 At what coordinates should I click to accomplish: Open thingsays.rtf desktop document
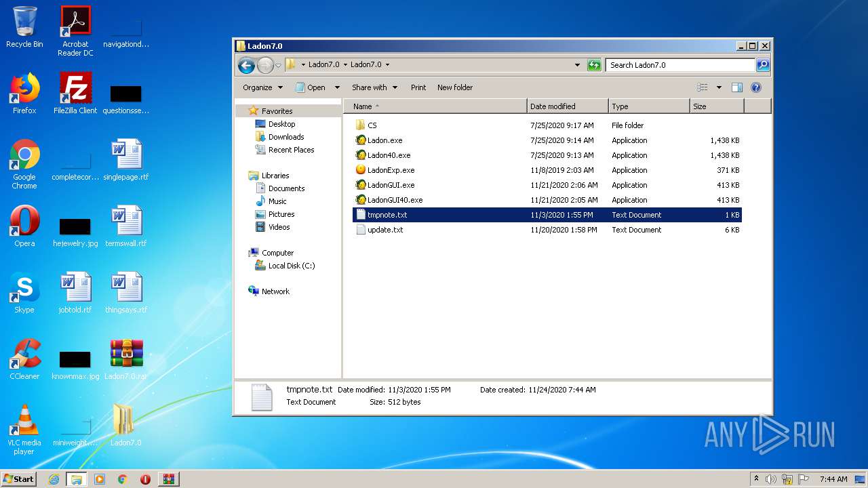click(126, 293)
